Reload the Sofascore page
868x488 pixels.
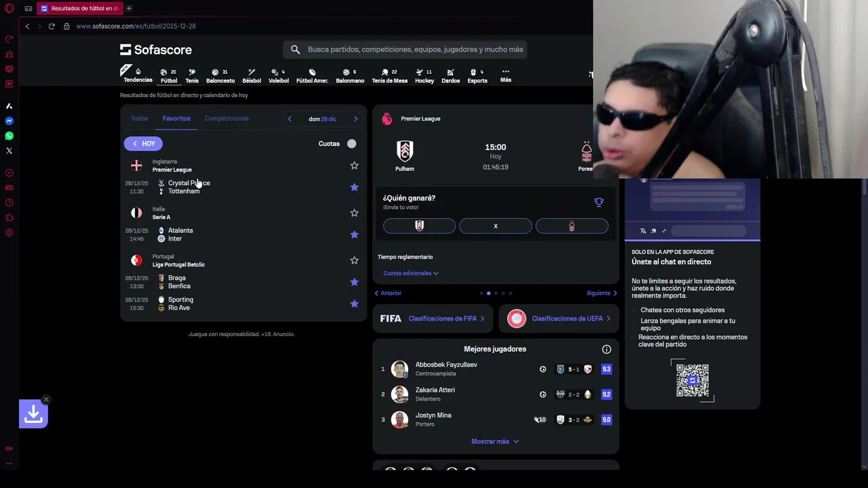[52, 26]
